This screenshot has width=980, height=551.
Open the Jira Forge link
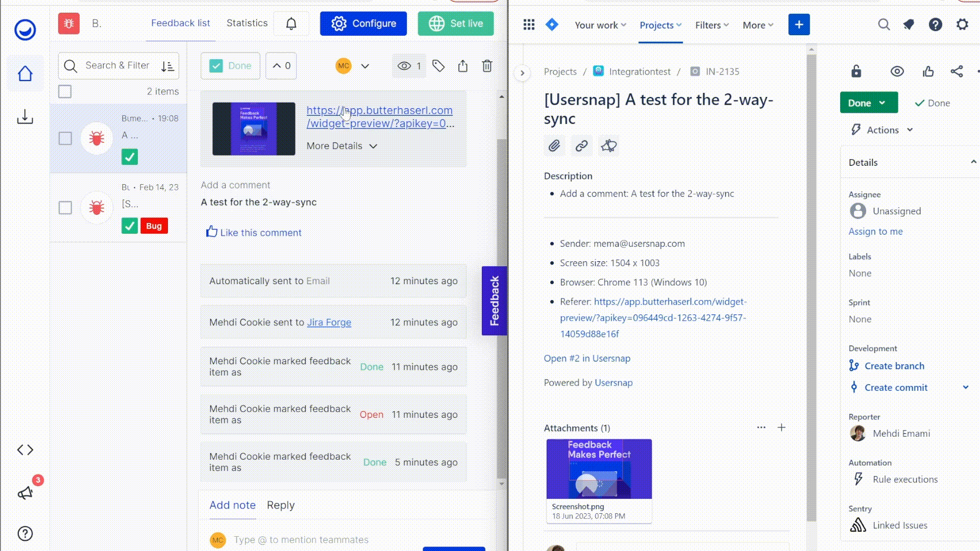click(x=329, y=322)
